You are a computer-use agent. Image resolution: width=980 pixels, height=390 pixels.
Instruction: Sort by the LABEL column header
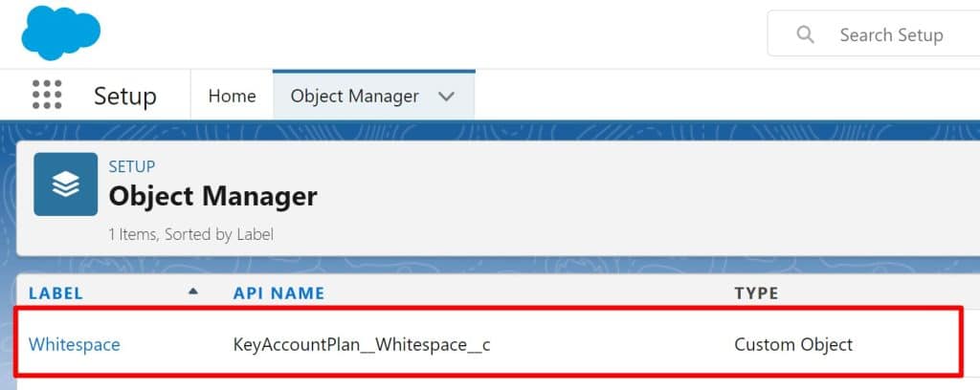(x=56, y=292)
